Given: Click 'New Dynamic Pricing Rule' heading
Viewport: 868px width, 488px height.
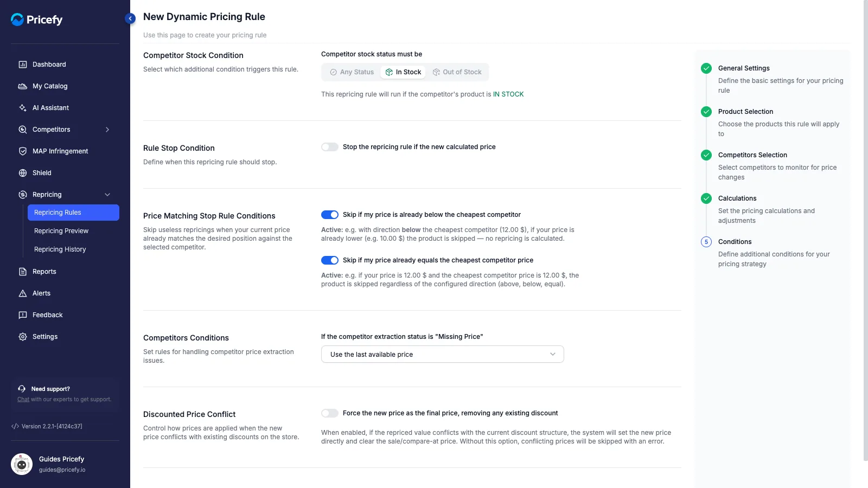Looking at the screenshot, I should (x=204, y=17).
